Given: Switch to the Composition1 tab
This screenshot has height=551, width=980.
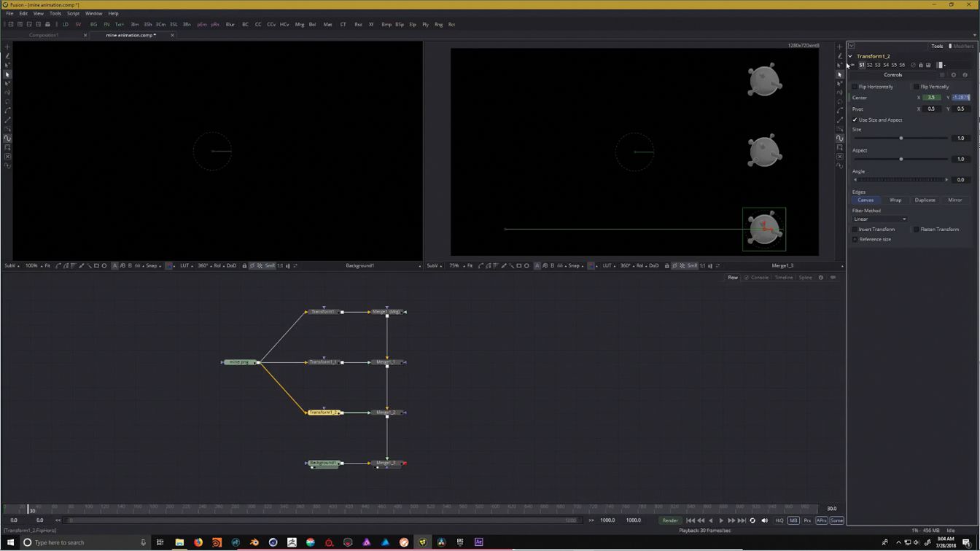Looking at the screenshot, I should [x=44, y=35].
